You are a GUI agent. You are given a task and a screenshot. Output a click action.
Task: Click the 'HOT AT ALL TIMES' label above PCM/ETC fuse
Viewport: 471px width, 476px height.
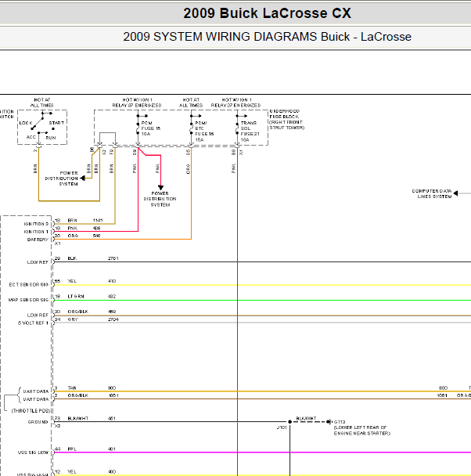(191, 103)
